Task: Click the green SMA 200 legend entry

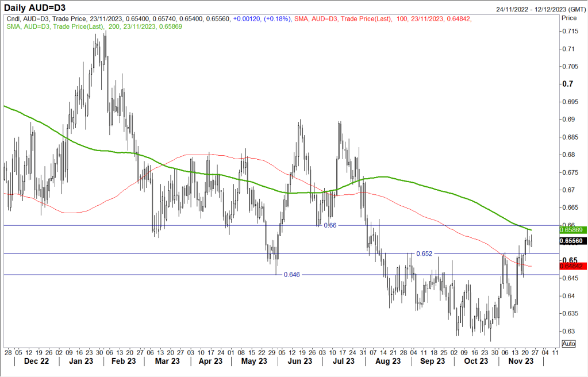Action: [95, 27]
